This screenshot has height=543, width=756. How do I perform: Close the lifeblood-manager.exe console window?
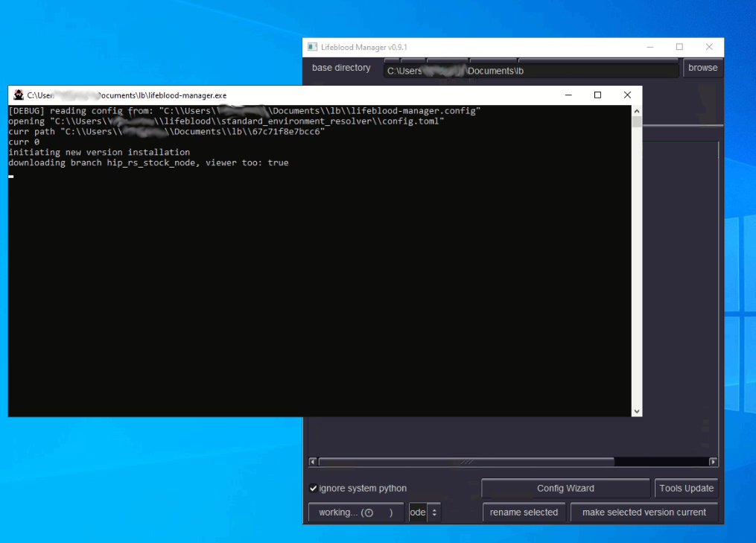[626, 95]
